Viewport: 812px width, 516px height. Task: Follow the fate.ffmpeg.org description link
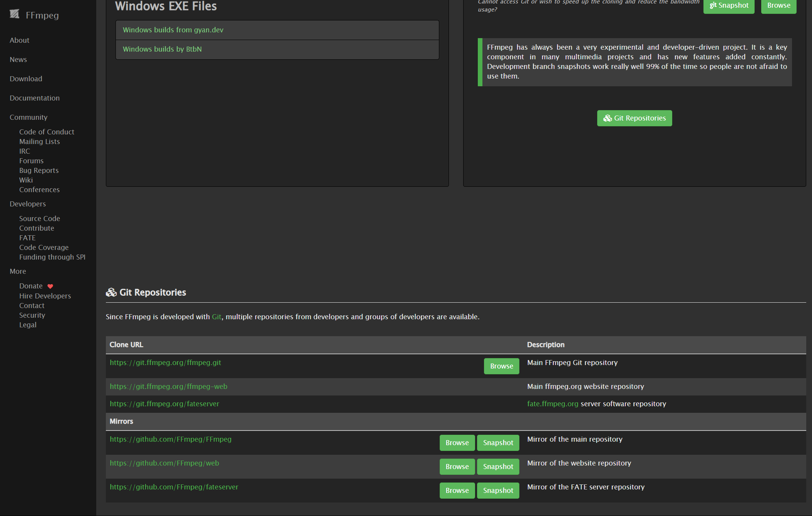(x=552, y=404)
